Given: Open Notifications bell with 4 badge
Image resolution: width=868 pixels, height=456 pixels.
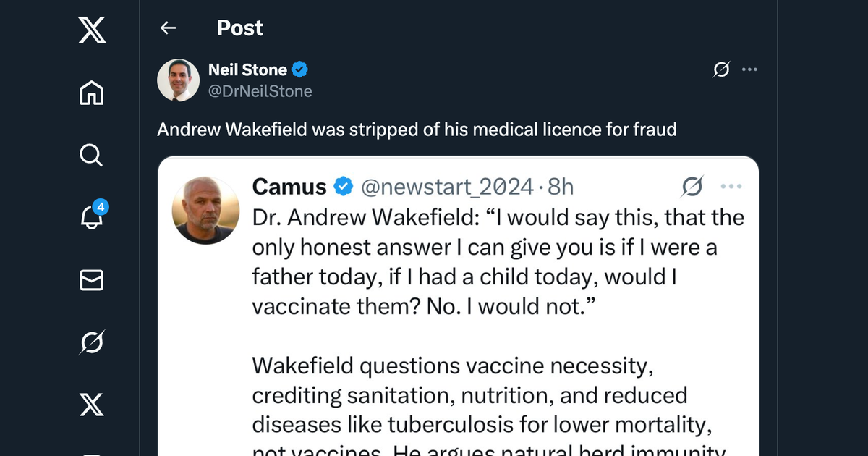Looking at the screenshot, I should (92, 216).
